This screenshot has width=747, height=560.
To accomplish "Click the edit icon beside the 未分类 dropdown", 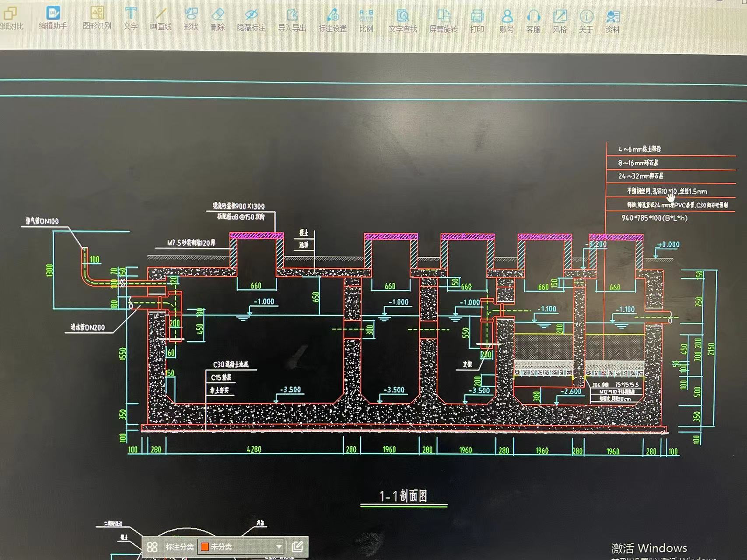I will 298,547.
